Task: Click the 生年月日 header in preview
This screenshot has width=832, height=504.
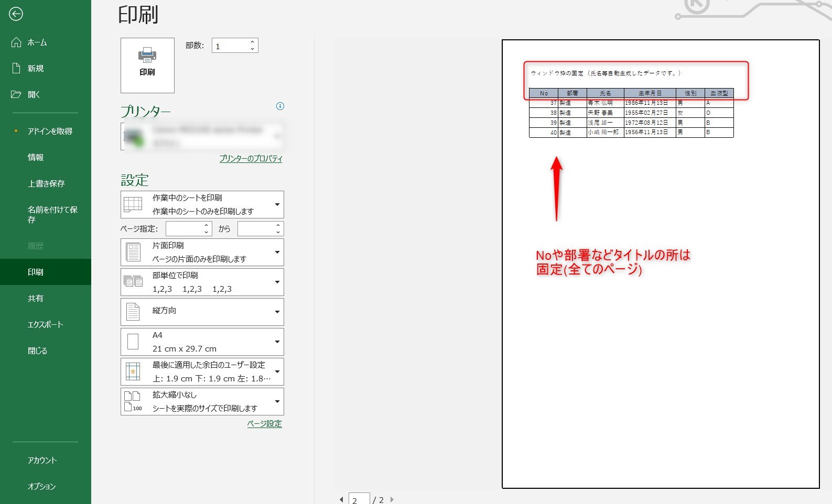Action: pos(650,93)
